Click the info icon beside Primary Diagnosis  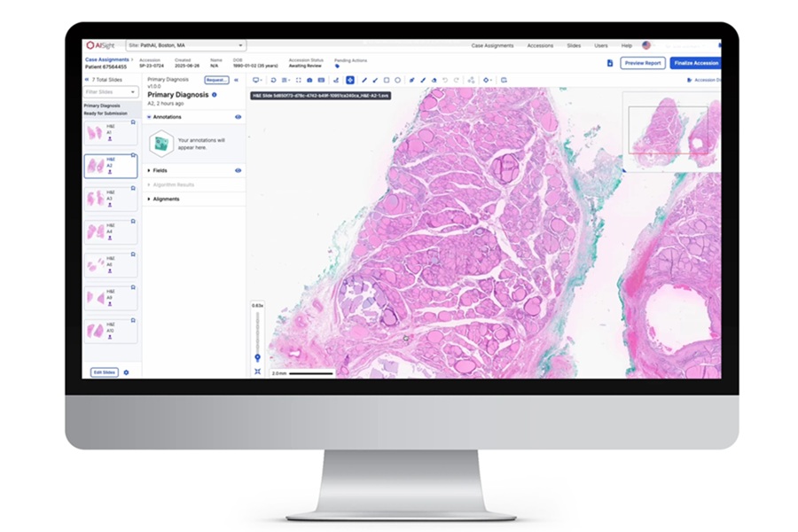(215, 95)
